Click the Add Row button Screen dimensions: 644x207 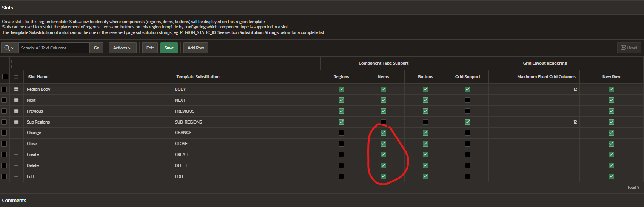196,48
